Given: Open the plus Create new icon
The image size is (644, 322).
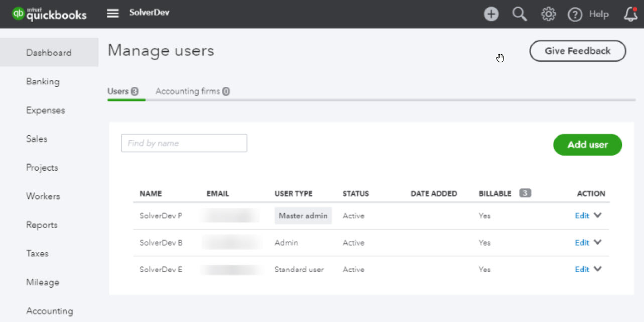Looking at the screenshot, I should pos(491,14).
